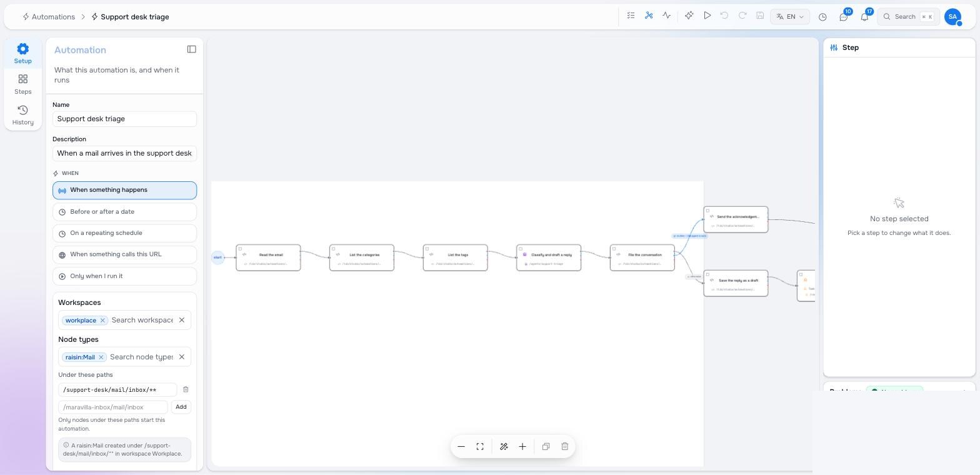980x475 pixels.
Task: Open the SA user avatar menu
Action: [952, 17]
